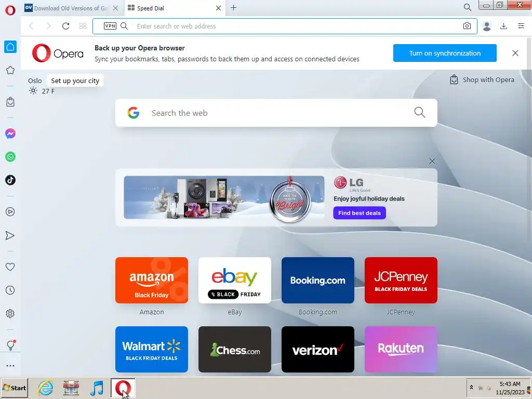Click the magnifier icon in address bar
532x399 pixels.
[x=124, y=26]
